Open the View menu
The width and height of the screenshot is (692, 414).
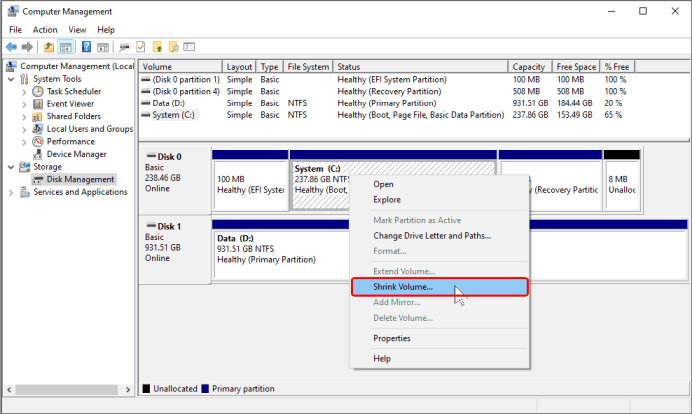[77, 30]
